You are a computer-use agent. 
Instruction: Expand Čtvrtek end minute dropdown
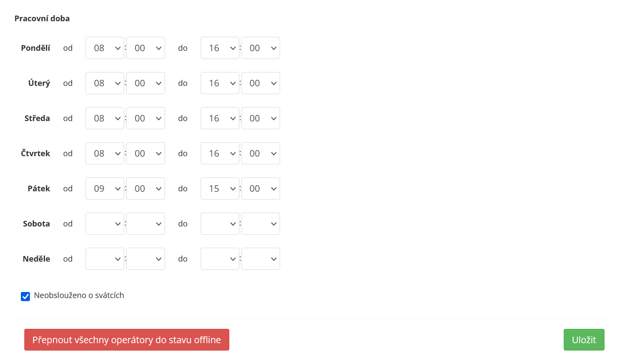(x=261, y=154)
